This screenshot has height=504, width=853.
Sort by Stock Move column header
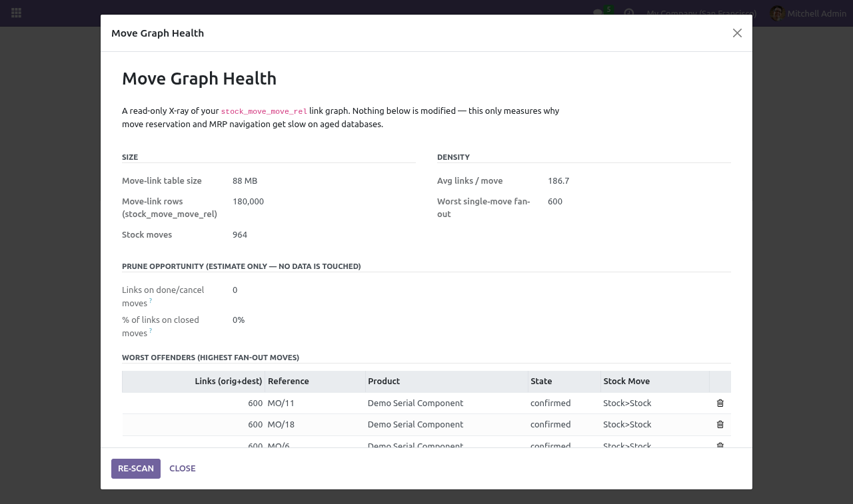[x=655, y=381]
